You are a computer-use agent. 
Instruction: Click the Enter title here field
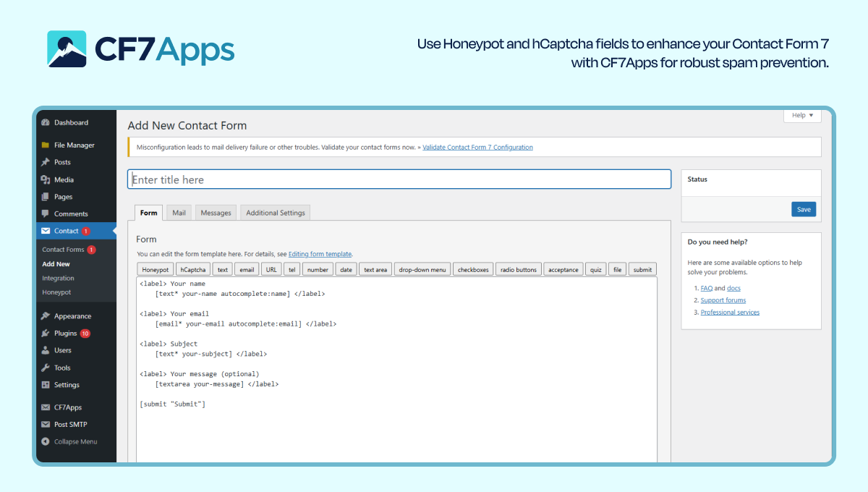tap(399, 179)
